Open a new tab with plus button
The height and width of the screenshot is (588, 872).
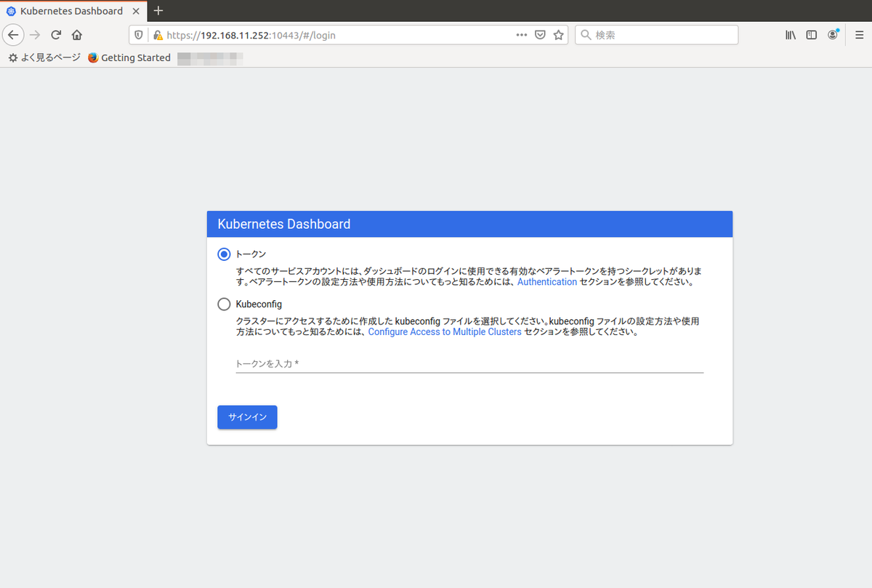point(158,11)
